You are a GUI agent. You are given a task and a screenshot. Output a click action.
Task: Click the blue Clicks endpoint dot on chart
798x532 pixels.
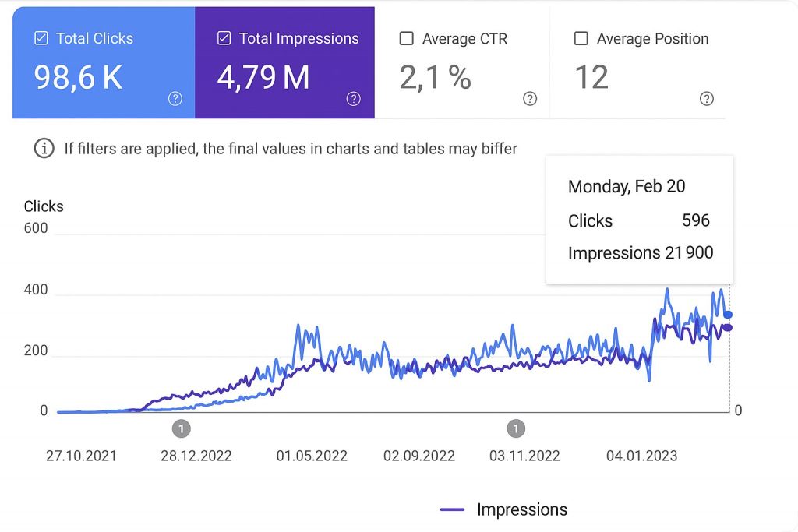pyautogui.click(x=729, y=315)
